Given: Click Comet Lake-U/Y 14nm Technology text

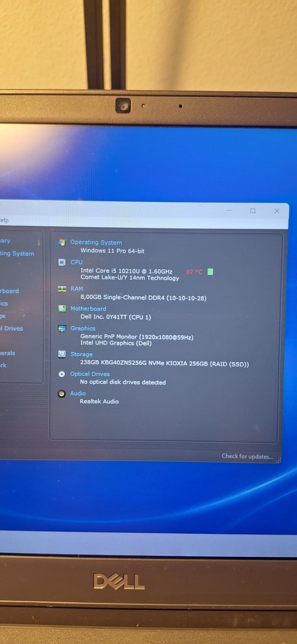Looking at the screenshot, I should tap(130, 278).
